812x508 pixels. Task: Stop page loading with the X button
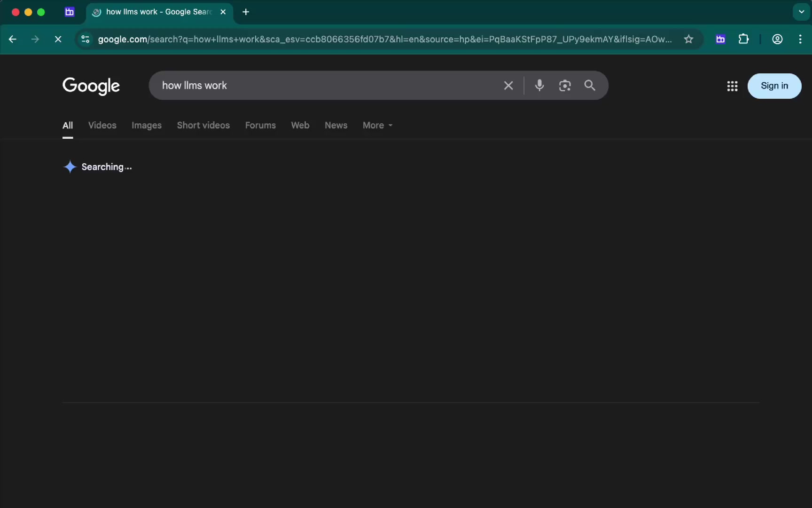coord(58,39)
